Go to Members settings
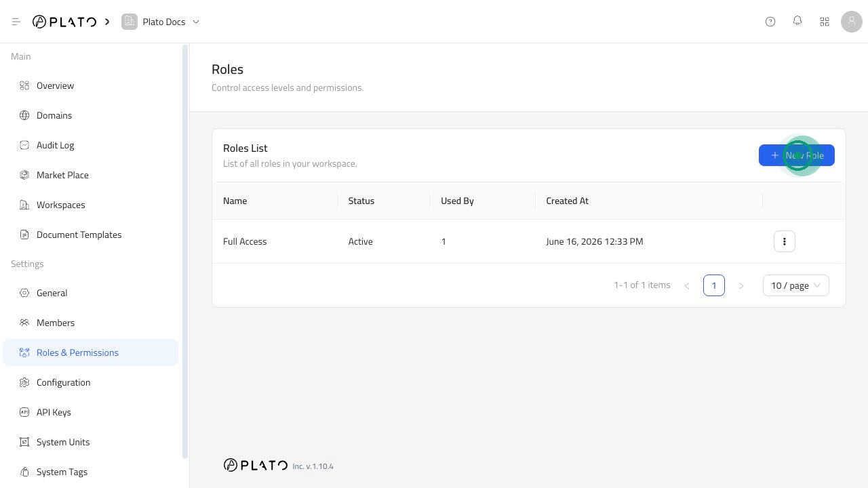This screenshot has height=488, width=868. tap(91, 323)
